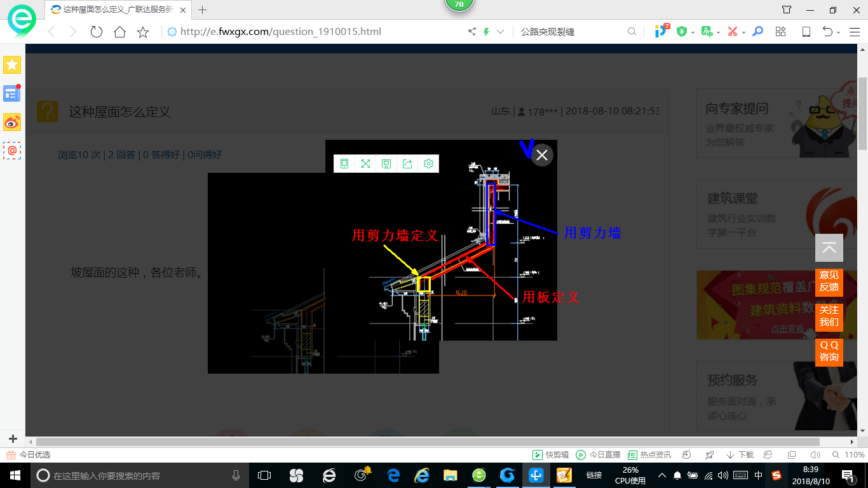Toggle browser sound with the status bar speaker icon

pyautogui.click(x=815, y=455)
